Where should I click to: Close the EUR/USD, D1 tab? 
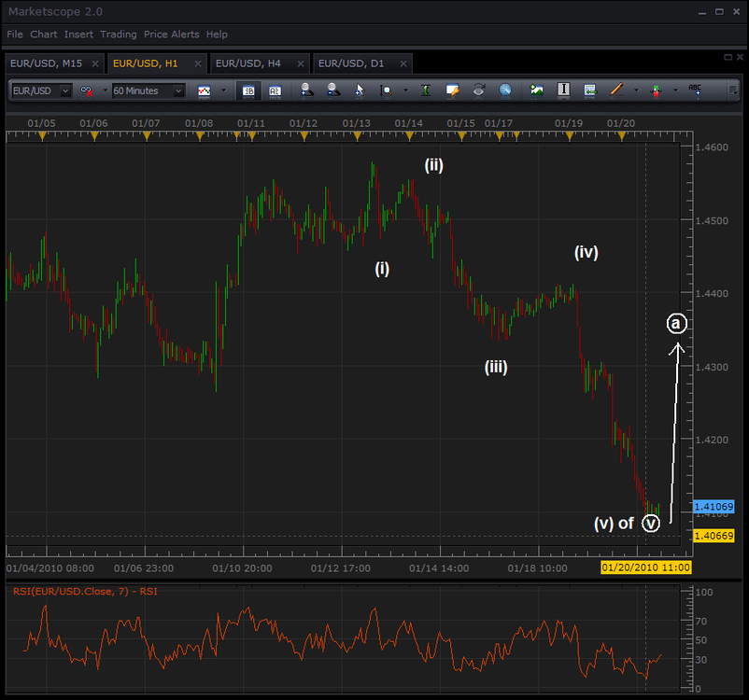point(403,63)
